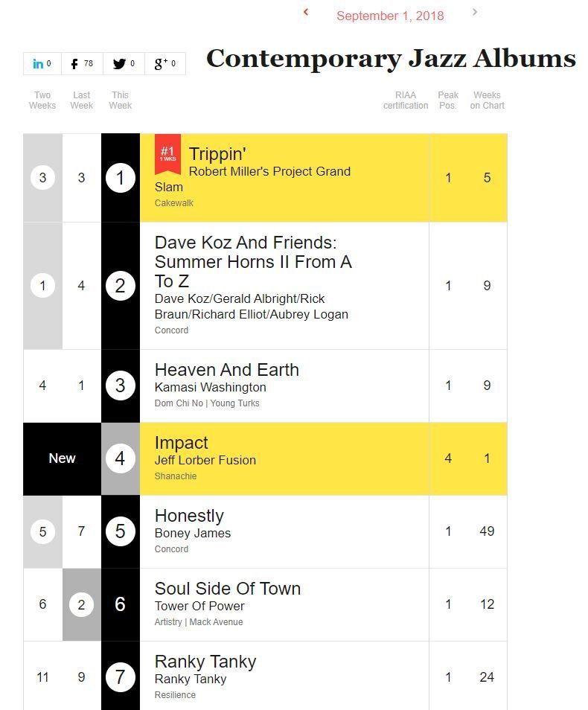Click artist Jeff Lorber Fusion
Viewport: 588px width, 710px height.
[x=205, y=460]
